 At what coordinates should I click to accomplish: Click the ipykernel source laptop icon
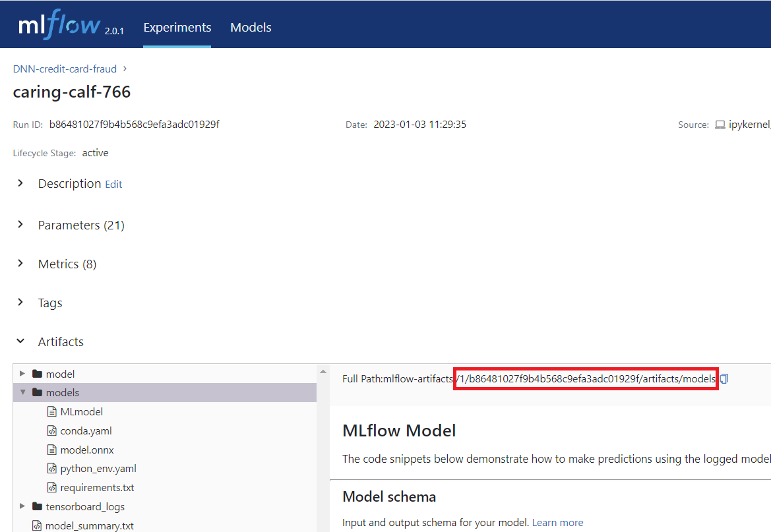pos(720,125)
